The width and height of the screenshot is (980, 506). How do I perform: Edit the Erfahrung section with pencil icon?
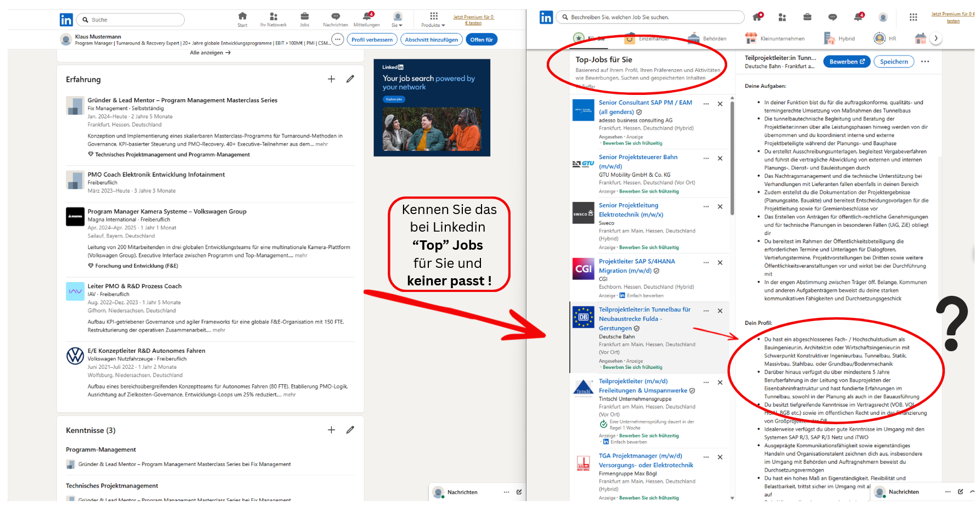tap(350, 79)
